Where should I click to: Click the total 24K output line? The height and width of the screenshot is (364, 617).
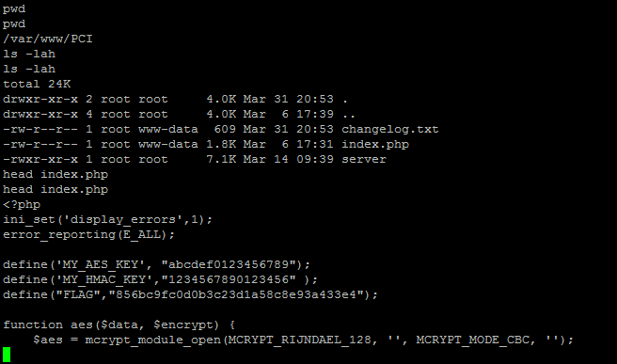[x=37, y=85]
